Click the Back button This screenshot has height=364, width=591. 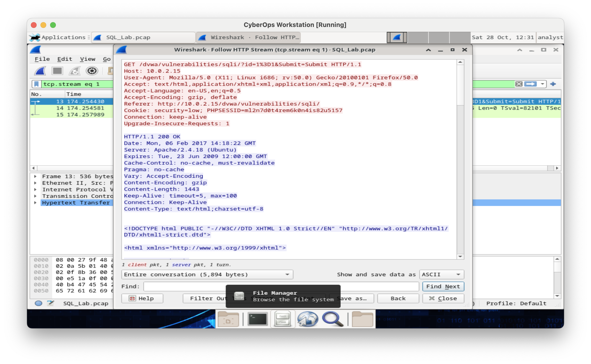[398, 299]
